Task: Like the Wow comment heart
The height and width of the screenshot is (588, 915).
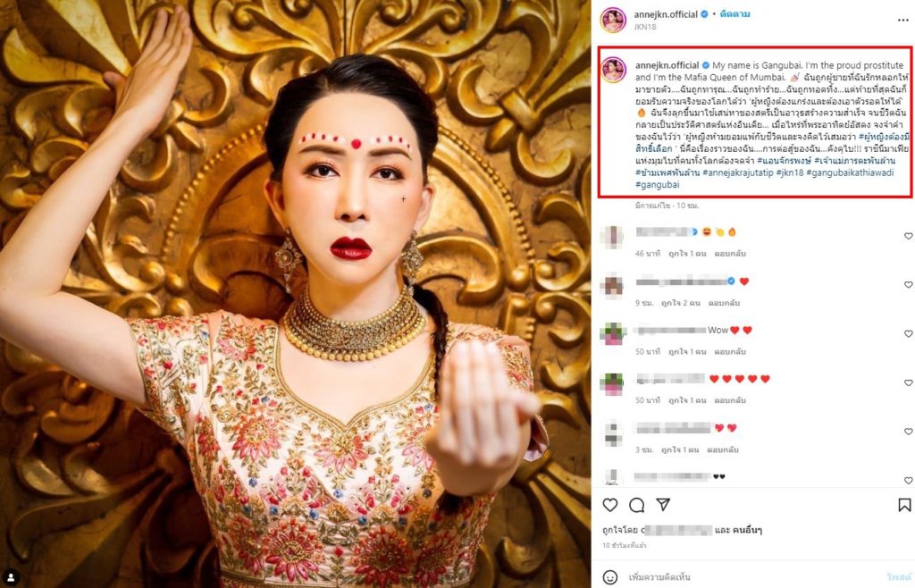Action: 908,333
